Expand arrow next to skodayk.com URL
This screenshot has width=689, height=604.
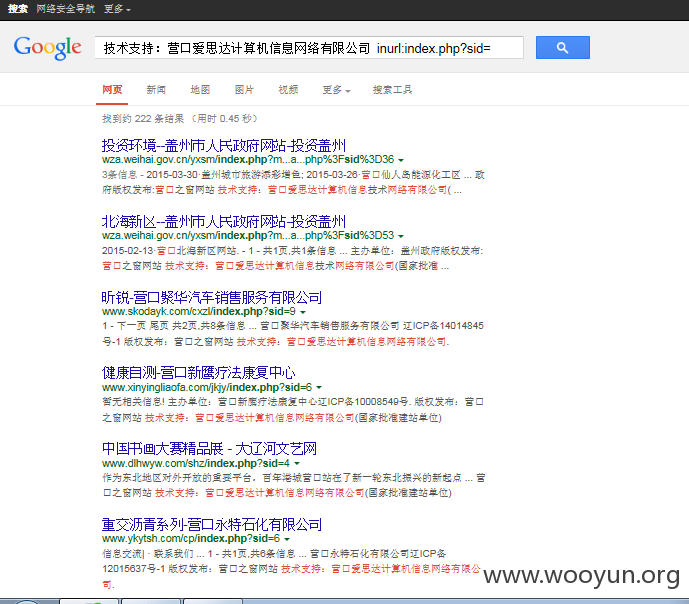[303, 312]
